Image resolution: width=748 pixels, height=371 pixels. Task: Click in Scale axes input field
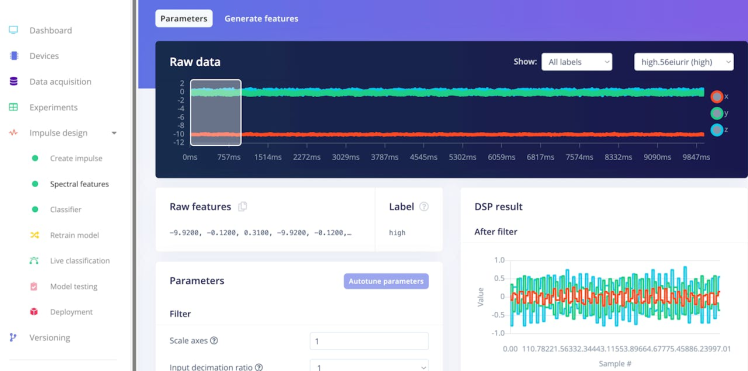(x=369, y=341)
